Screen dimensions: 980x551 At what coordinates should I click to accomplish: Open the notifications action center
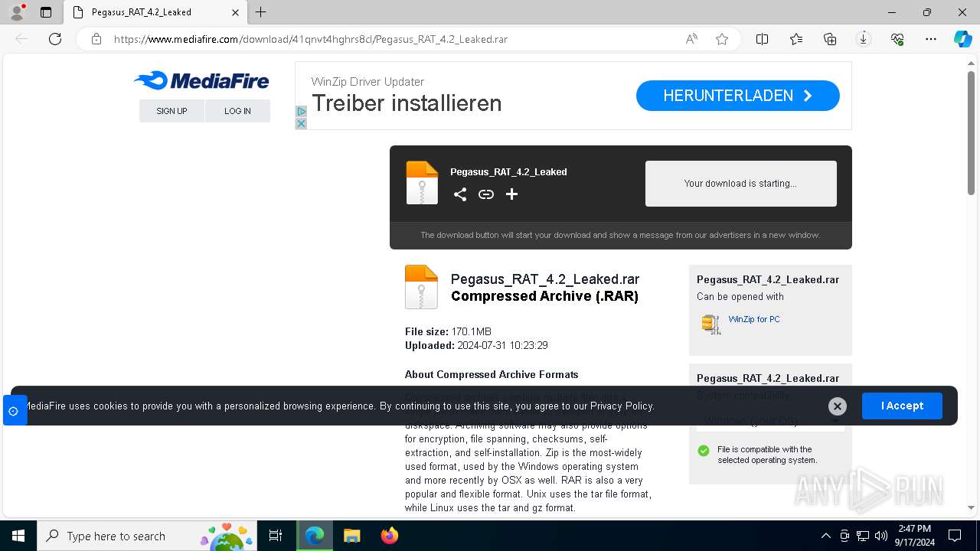point(955,536)
